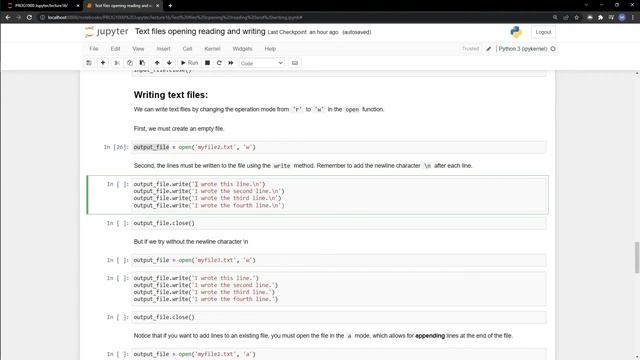The width and height of the screenshot is (640, 360).
Task: Open the View menu
Action: pos(138,49)
